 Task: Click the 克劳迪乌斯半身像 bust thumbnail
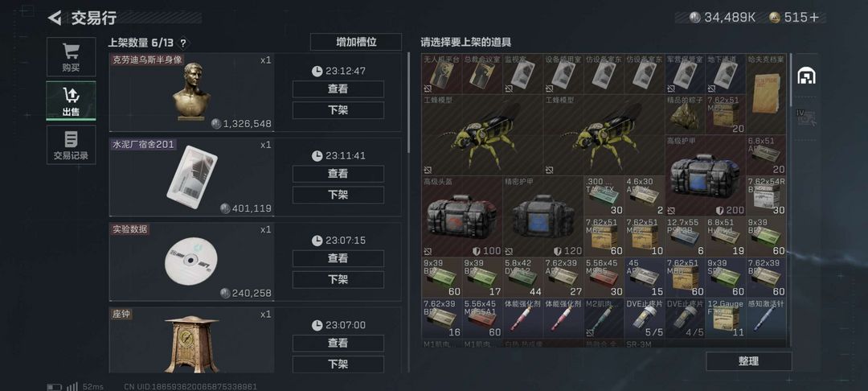click(191, 92)
